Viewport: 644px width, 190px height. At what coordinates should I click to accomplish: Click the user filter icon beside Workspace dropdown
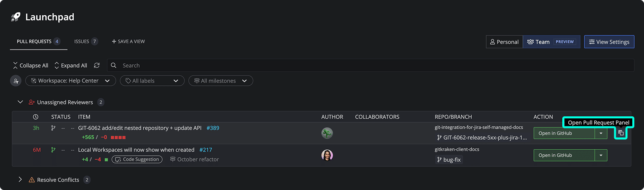pos(16,81)
